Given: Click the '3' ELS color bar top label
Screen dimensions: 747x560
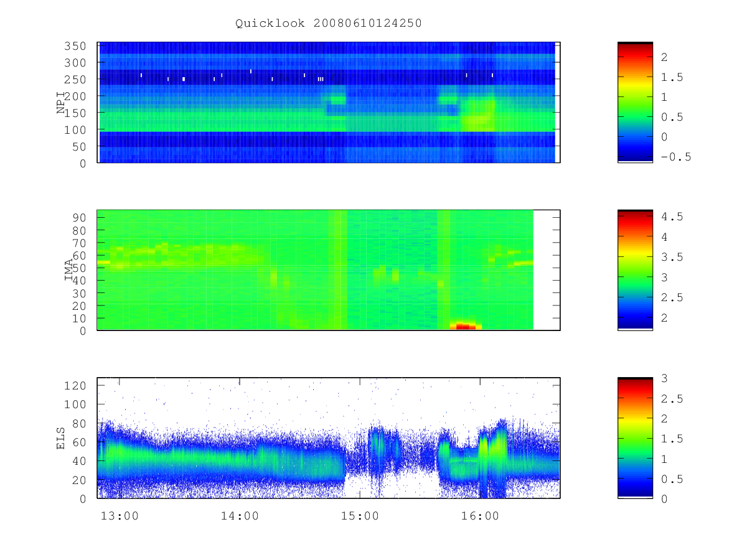Looking at the screenshot, I should (x=664, y=378).
